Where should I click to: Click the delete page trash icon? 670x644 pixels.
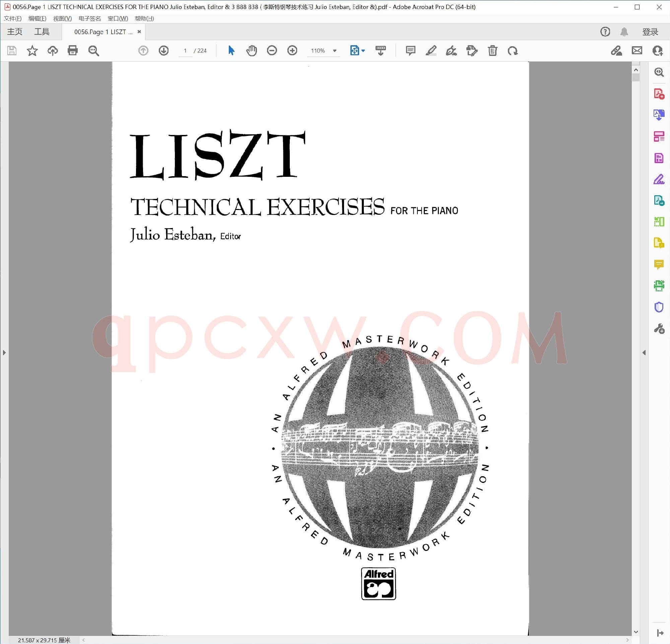click(492, 51)
